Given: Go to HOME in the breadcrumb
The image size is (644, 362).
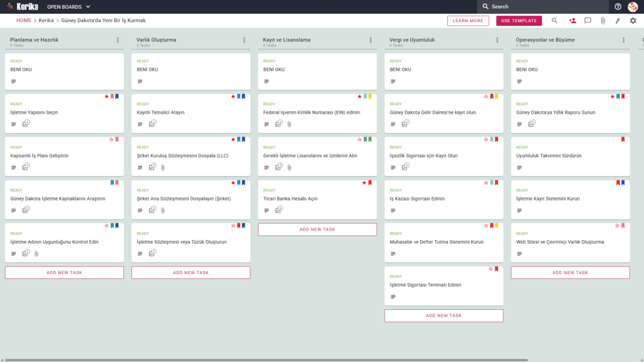Looking at the screenshot, I should click(x=23, y=21).
